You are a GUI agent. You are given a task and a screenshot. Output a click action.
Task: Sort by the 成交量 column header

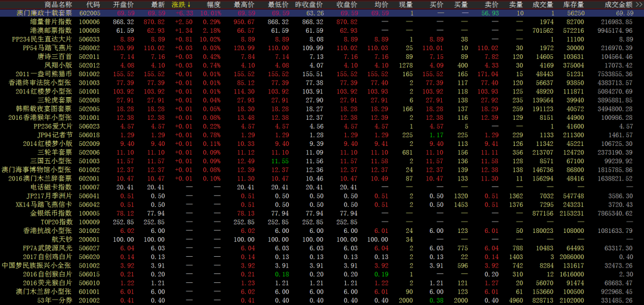pyautogui.click(x=544, y=5)
